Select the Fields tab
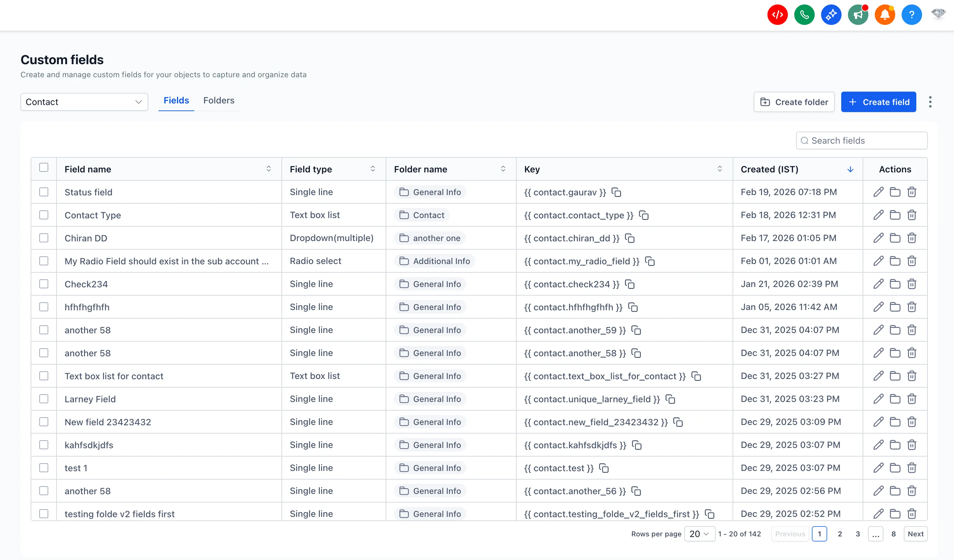954x560 pixels. (176, 100)
